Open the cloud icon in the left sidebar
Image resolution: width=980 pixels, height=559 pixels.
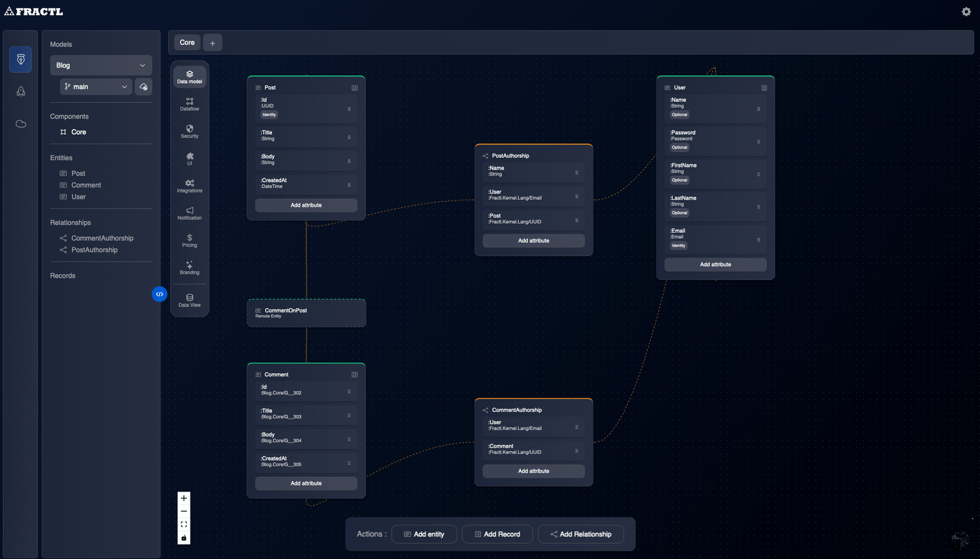20,123
